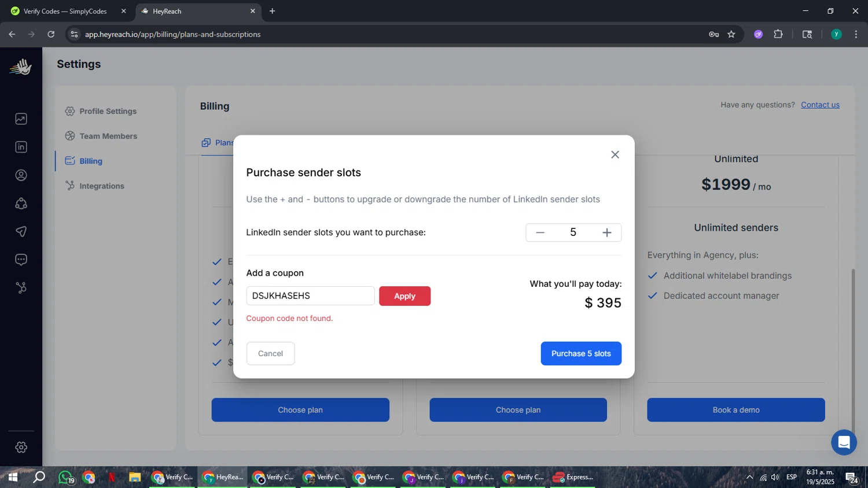Close the SimplyCodes browser tab

[123, 11]
